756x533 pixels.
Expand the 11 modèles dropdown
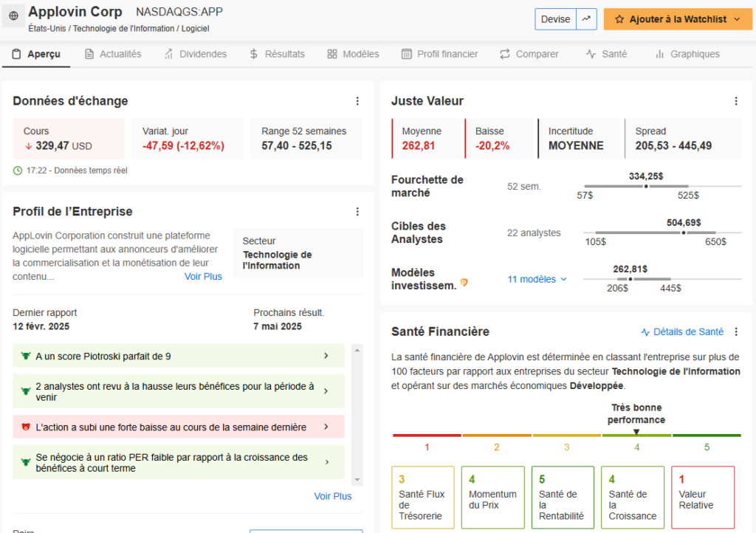tap(537, 279)
